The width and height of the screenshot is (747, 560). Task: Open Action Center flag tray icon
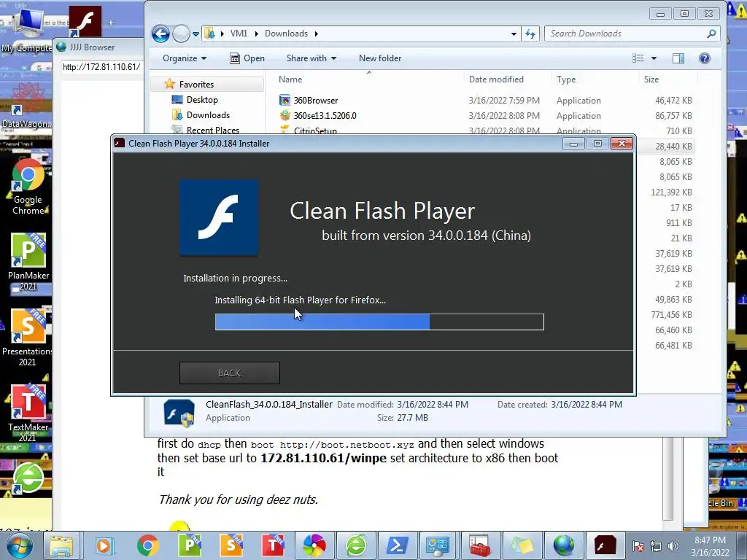(x=638, y=546)
